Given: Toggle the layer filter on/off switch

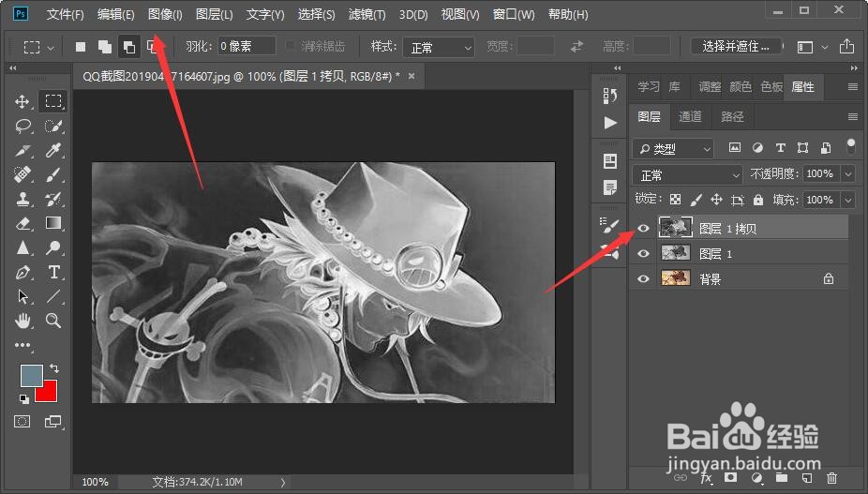Looking at the screenshot, I should click(851, 146).
